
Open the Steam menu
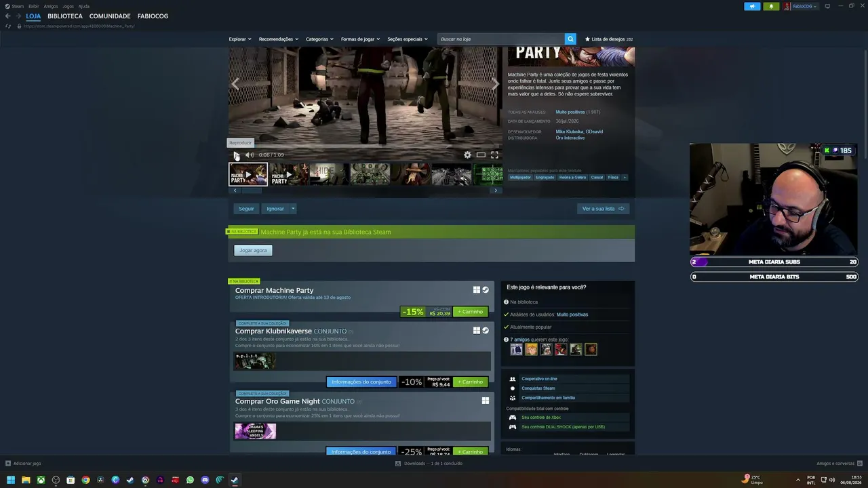tap(14, 6)
